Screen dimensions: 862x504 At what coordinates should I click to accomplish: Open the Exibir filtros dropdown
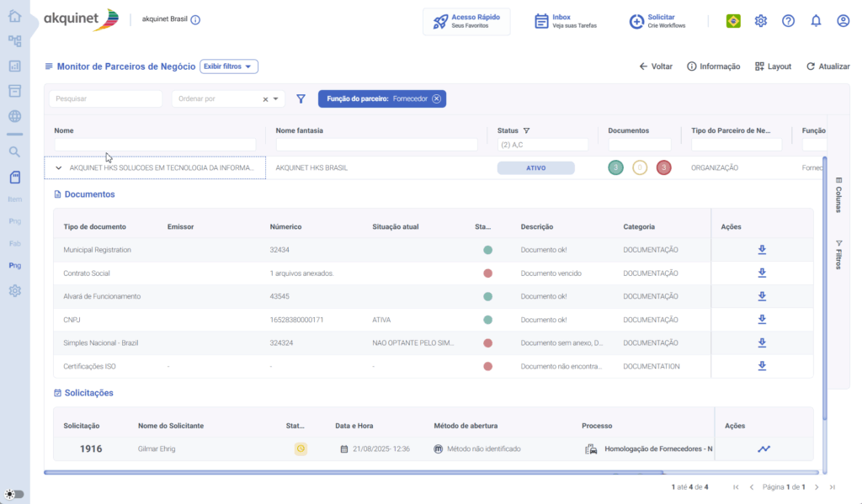coord(229,66)
